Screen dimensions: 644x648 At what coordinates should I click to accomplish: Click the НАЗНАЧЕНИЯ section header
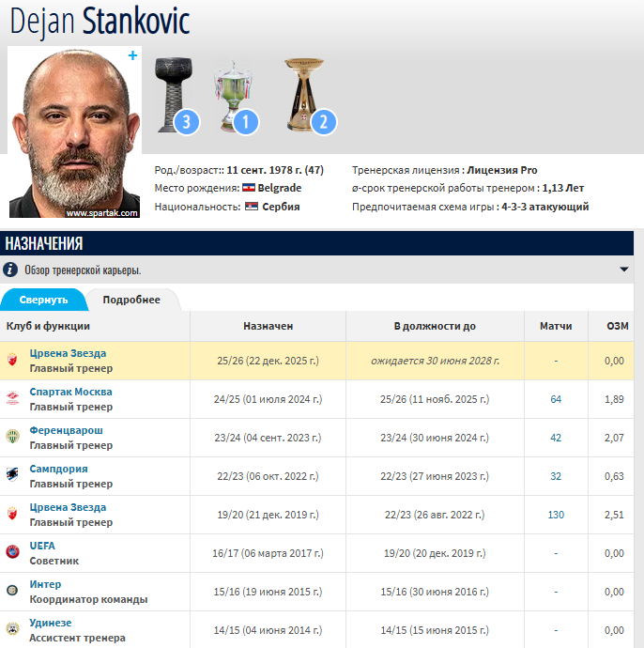point(44,243)
